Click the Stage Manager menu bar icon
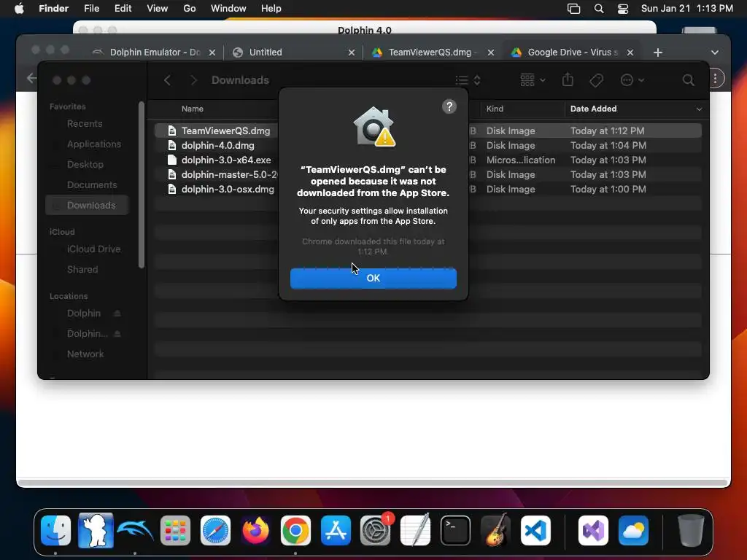This screenshot has height=560, width=747. [x=573, y=9]
